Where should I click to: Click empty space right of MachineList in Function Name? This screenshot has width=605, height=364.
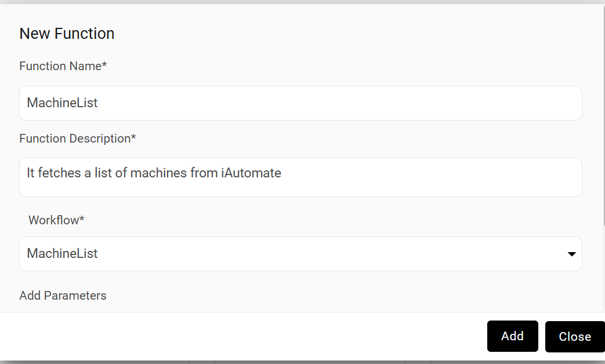point(348,103)
